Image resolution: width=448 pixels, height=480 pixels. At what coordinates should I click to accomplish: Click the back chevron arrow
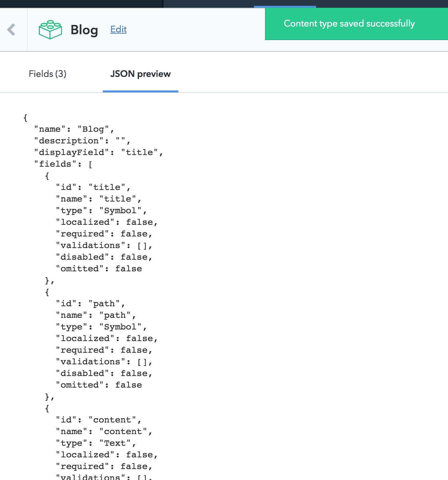[12, 30]
